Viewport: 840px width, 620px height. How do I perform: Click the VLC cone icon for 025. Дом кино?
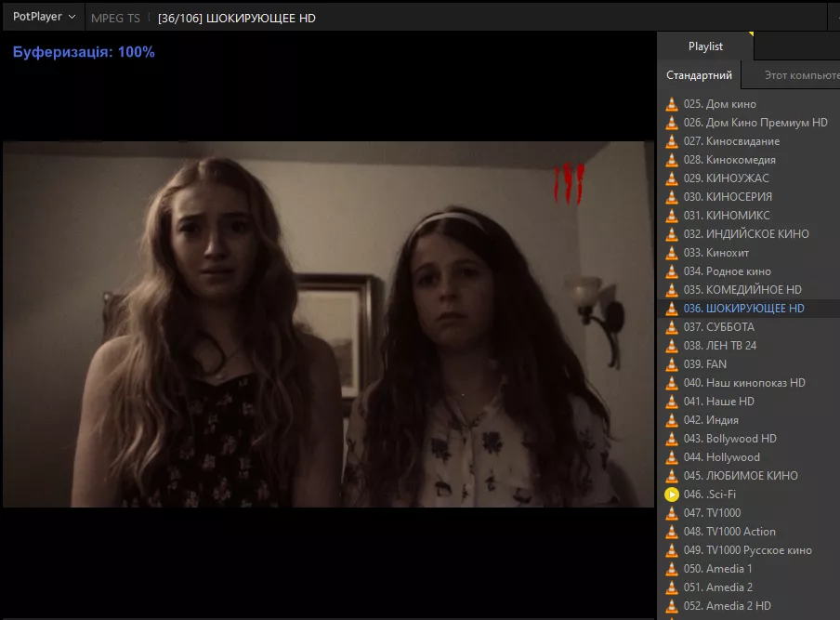(671, 104)
